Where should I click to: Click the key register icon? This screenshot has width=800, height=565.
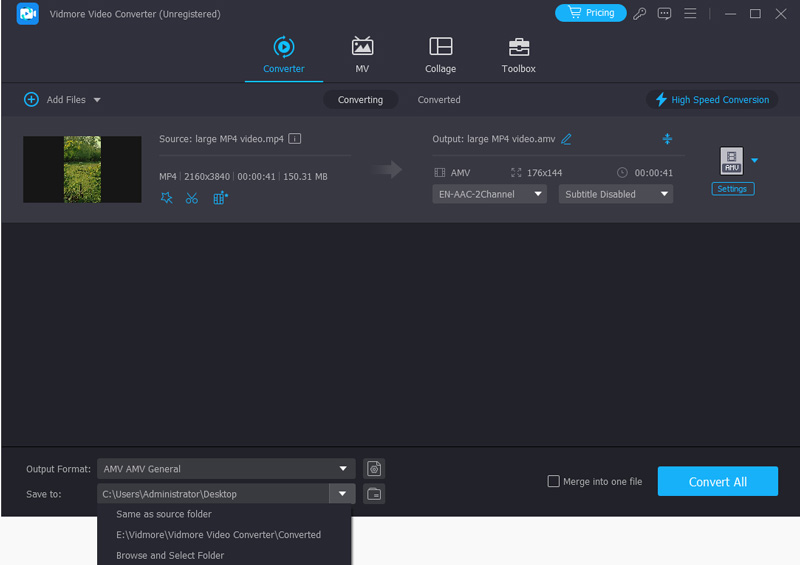(640, 14)
